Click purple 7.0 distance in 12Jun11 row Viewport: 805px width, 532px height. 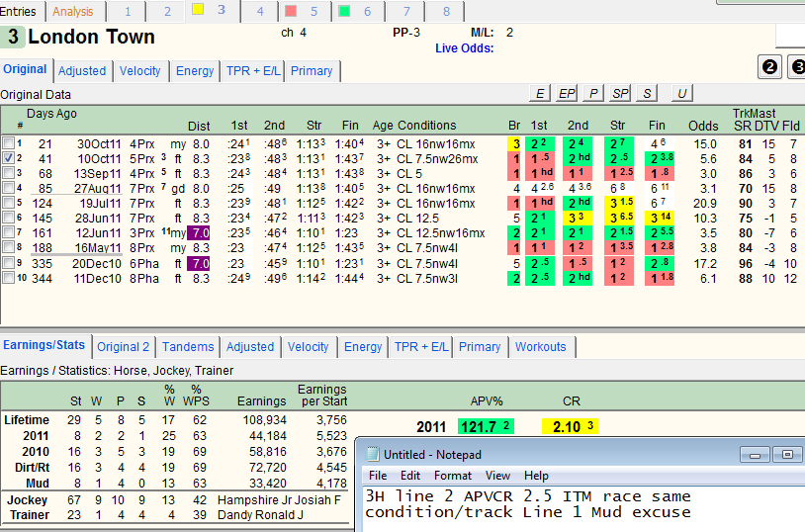[x=199, y=233]
